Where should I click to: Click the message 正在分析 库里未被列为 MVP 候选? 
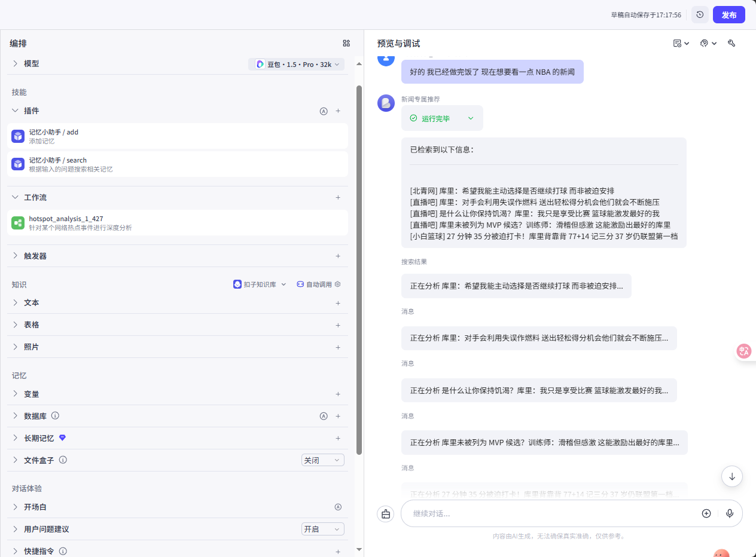(544, 443)
